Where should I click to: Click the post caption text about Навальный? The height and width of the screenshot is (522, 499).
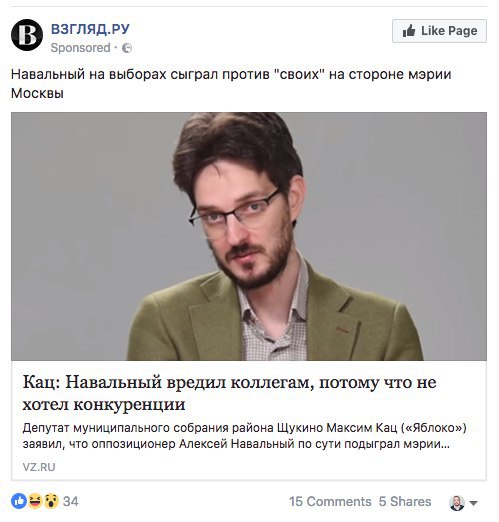231,83
